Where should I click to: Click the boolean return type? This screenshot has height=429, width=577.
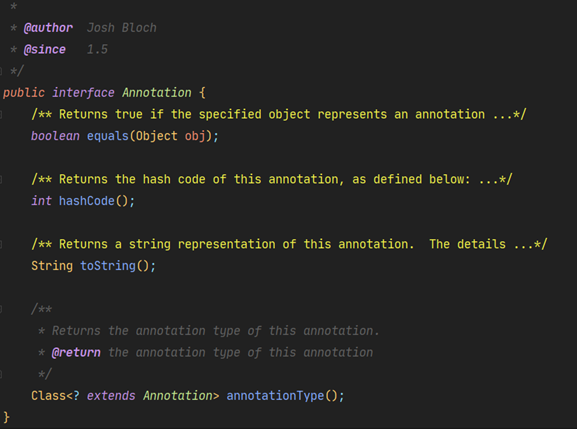point(55,136)
